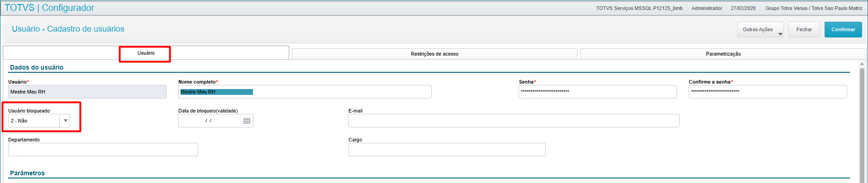
Task: Click the Dados do usuário section header
Action: pos(37,67)
